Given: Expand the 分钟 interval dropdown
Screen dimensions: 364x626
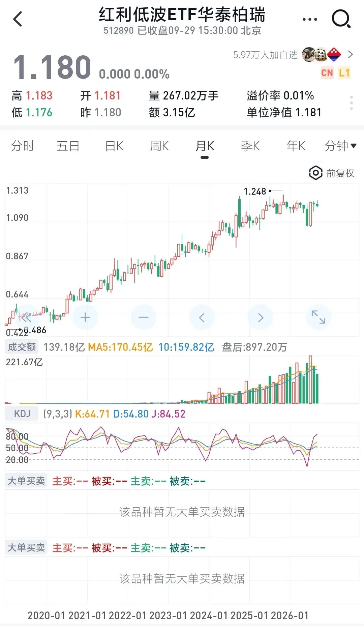Looking at the screenshot, I should click(340, 146).
